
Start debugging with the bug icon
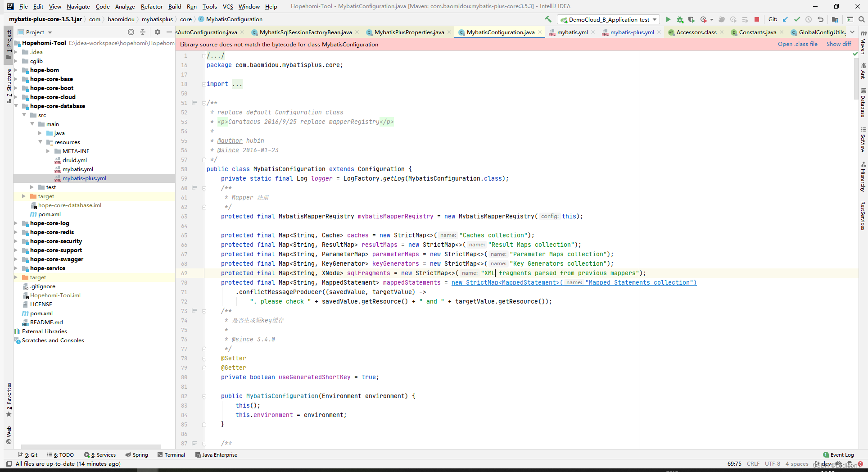coord(680,19)
